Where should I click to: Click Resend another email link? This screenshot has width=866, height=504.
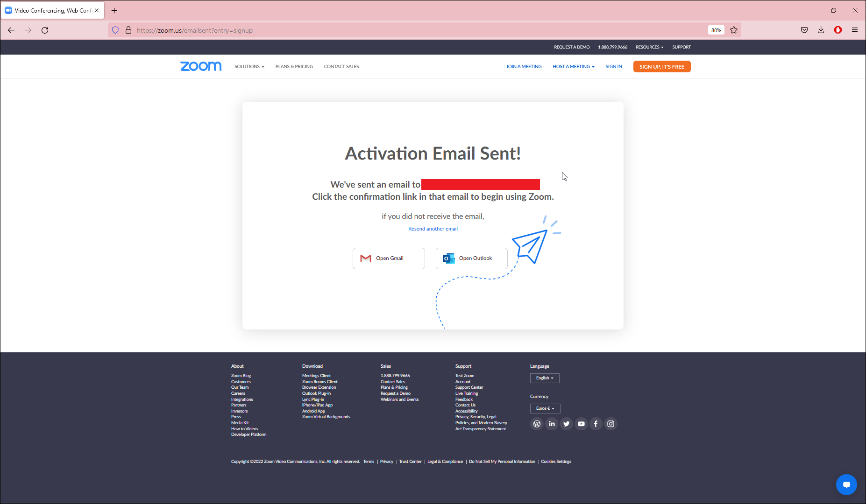(433, 229)
